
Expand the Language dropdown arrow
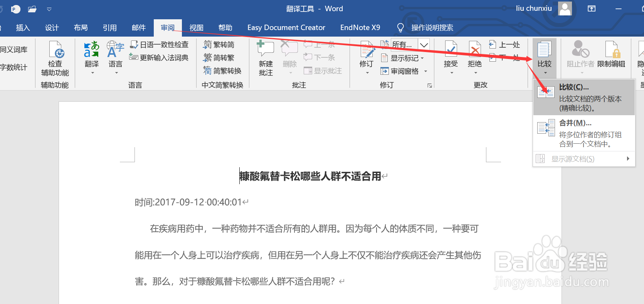click(x=116, y=73)
